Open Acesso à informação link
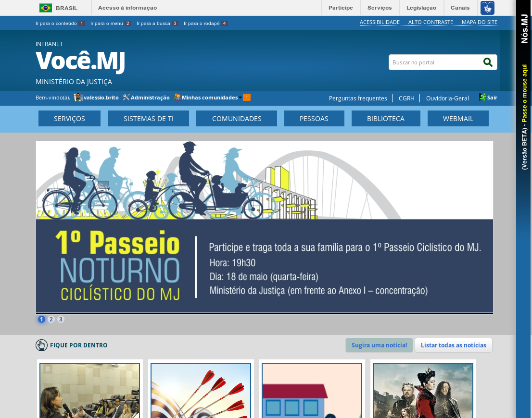Viewport: 532px width, 418px height. click(127, 8)
